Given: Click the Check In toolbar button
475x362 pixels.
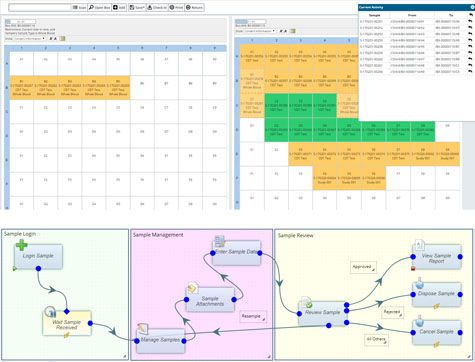Looking at the screenshot, I should (157, 7).
